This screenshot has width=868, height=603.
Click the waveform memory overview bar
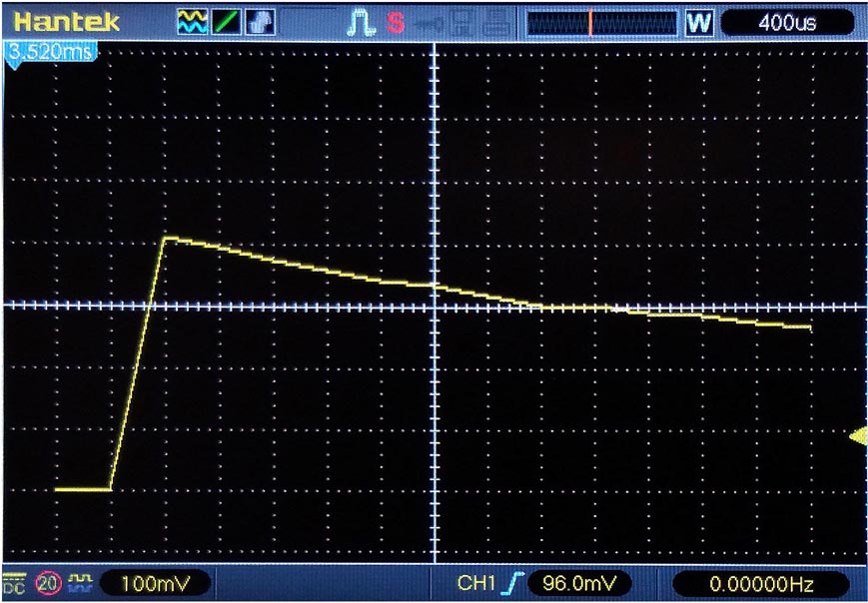[602, 23]
